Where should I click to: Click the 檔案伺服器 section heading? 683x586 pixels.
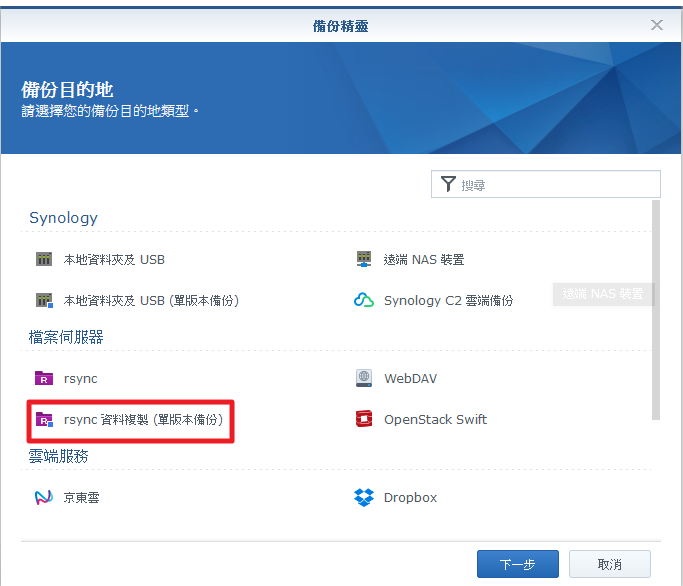[x=66, y=337]
